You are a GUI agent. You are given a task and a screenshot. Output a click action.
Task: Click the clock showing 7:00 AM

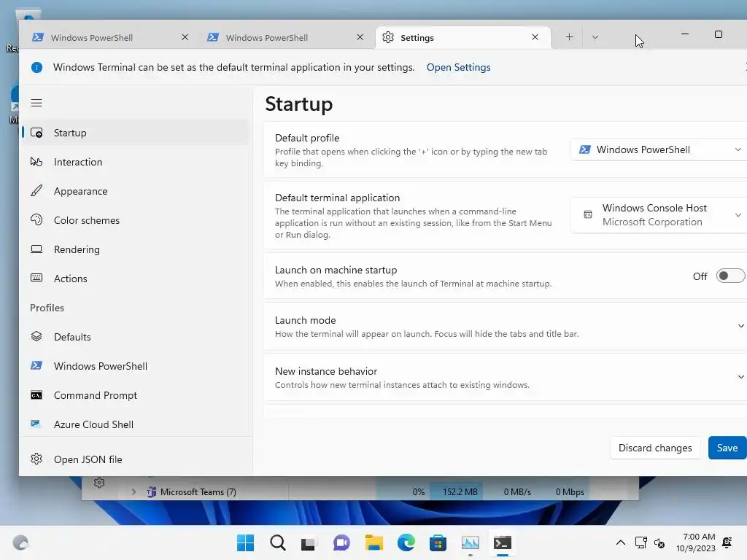[x=699, y=537]
